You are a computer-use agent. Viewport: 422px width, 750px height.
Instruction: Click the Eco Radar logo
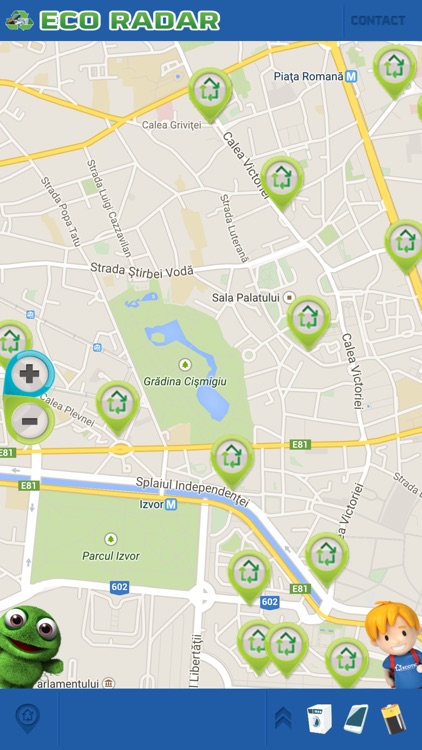113,21
